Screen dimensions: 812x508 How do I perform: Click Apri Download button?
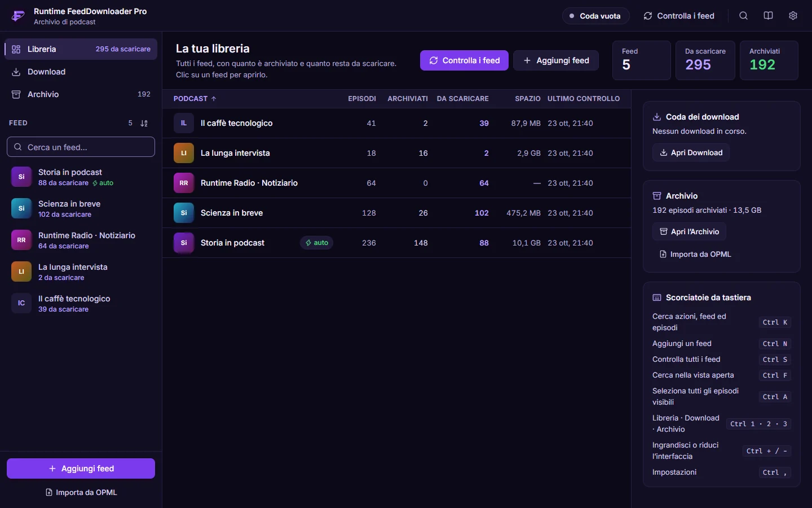(x=691, y=152)
